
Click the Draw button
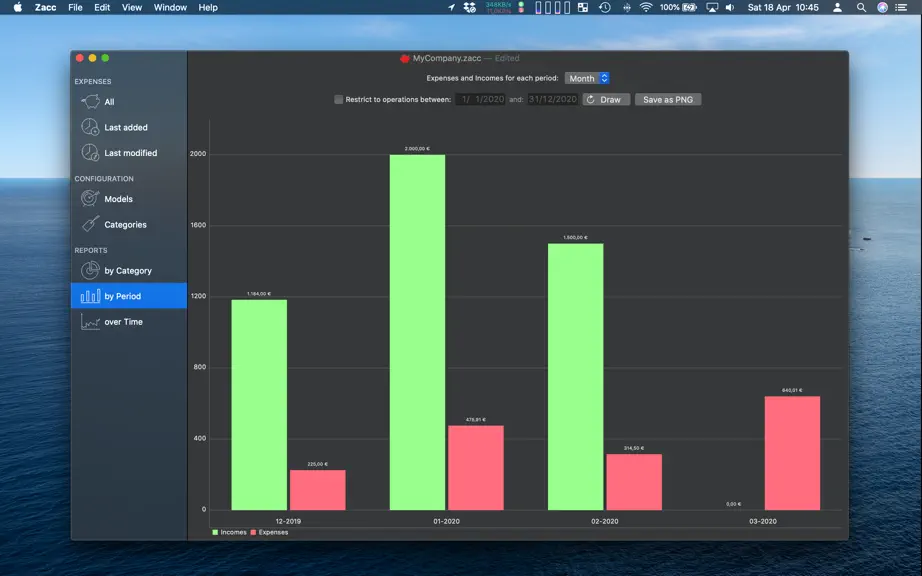pos(606,99)
